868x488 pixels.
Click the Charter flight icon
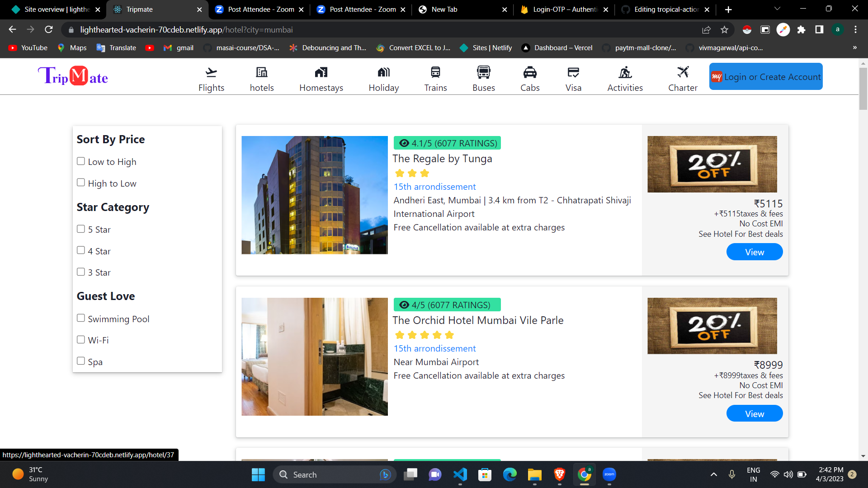(x=683, y=71)
